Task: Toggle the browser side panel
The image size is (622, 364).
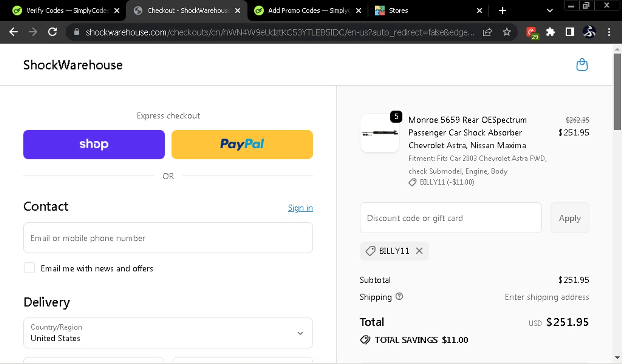Action: (x=570, y=32)
